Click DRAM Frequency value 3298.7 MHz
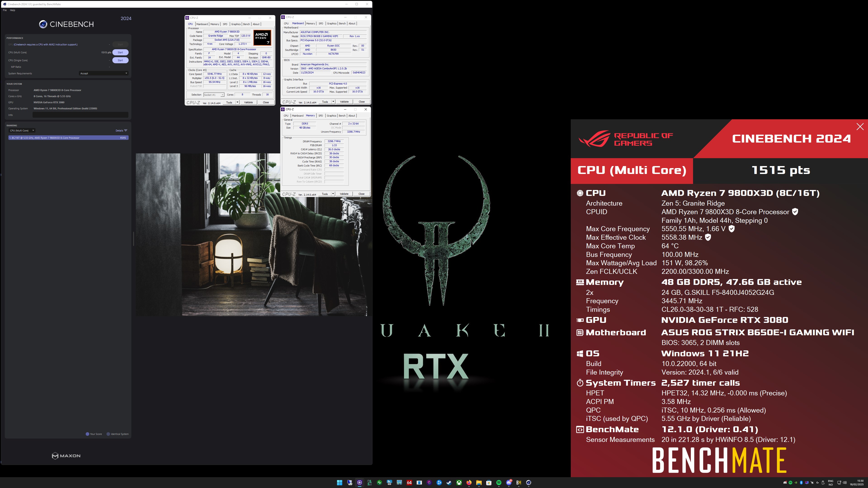This screenshot has width=868, height=488. [334, 141]
